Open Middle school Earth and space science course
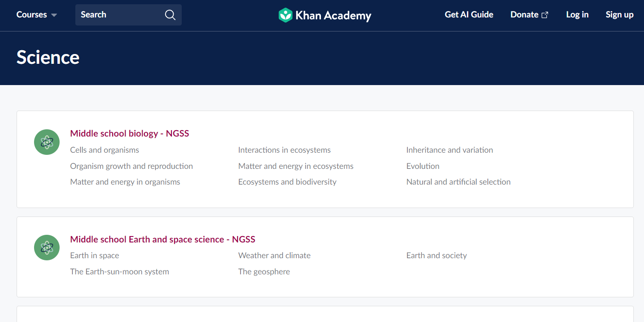 coord(163,239)
